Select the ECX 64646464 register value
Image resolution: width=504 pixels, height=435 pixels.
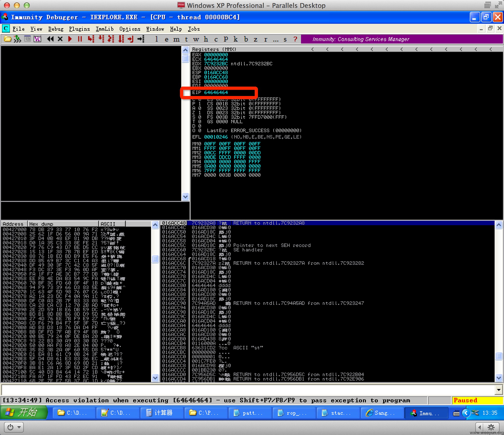tap(216, 59)
